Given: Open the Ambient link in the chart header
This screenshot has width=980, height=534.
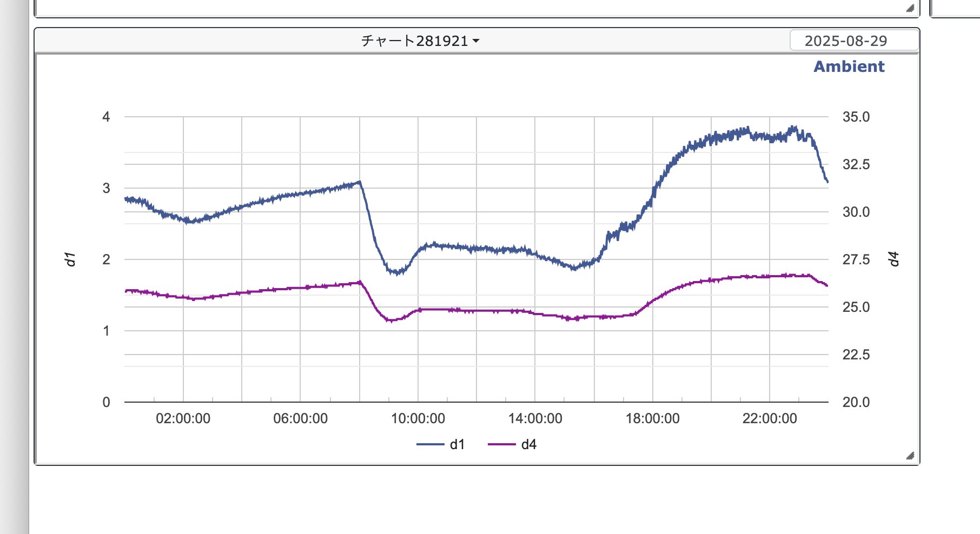Looking at the screenshot, I should pos(849,66).
